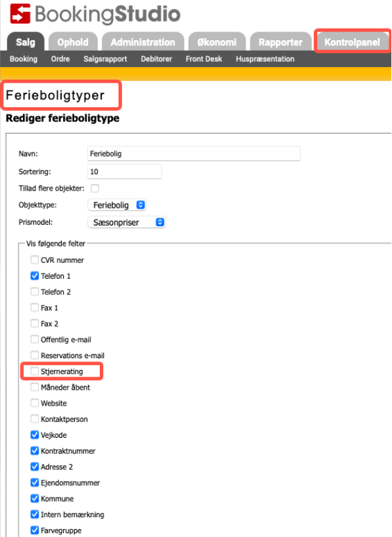Screen dimensions: 392x537
Task: Open the Økonomi tab
Action: coord(217,42)
